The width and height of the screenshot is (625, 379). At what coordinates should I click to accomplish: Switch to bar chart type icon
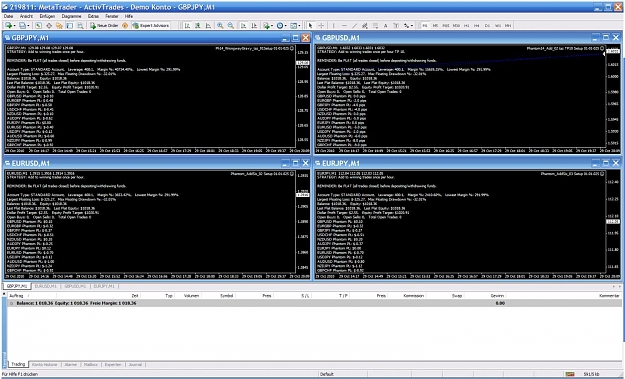coord(187,26)
